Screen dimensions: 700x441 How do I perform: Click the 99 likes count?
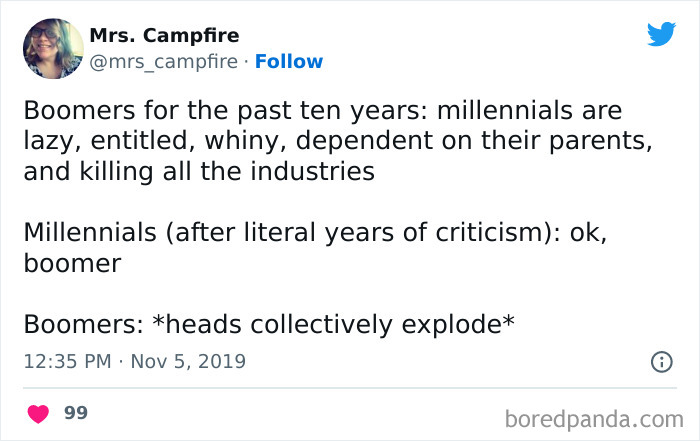click(75, 413)
